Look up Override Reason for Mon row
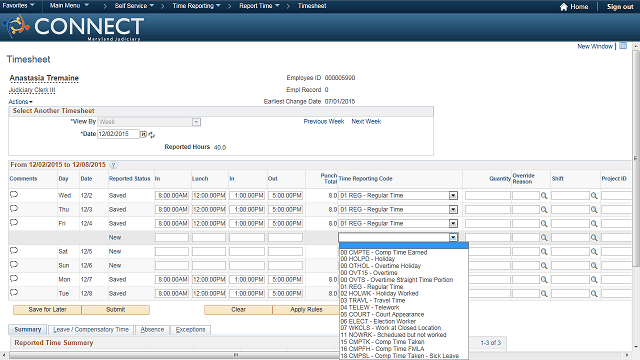 pos(544,280)
